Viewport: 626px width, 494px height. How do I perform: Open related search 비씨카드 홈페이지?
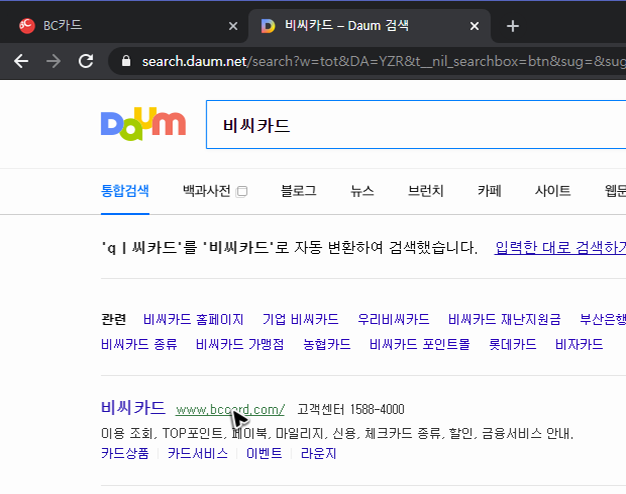193,319
